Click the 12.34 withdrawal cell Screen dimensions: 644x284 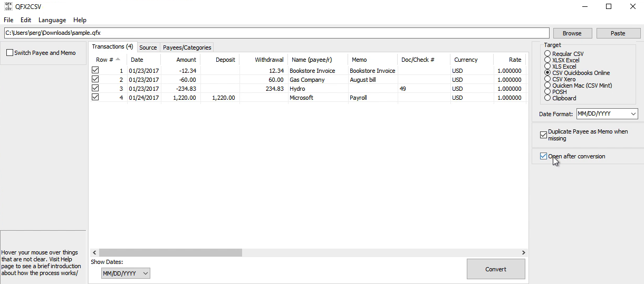pos(263,71)
